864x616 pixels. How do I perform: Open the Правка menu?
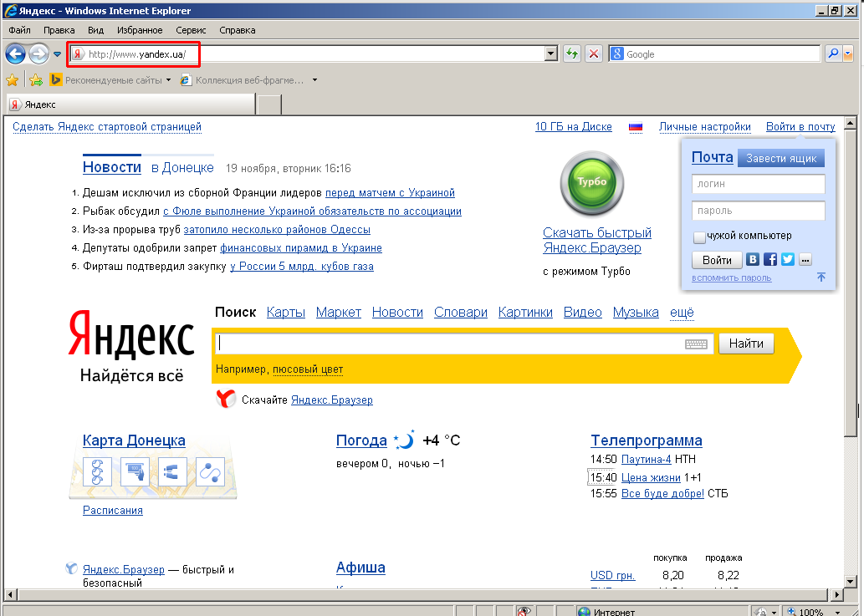click(x=59, y=30)
